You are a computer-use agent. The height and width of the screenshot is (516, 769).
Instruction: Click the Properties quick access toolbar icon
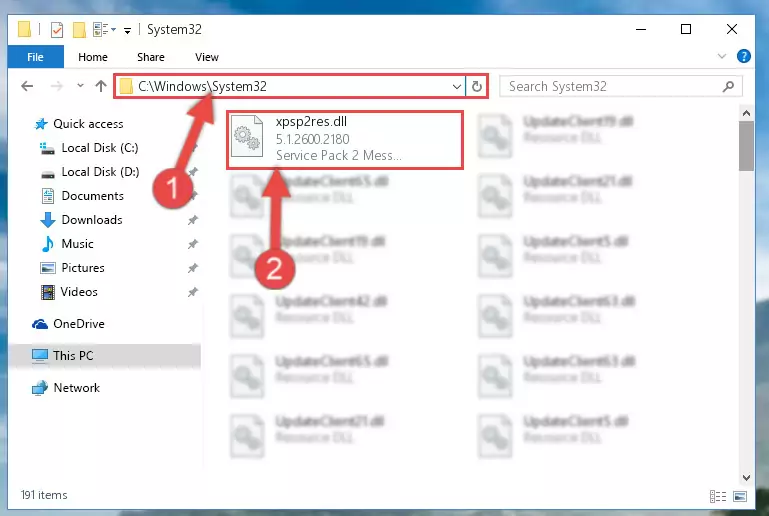(x=57, y=30)
